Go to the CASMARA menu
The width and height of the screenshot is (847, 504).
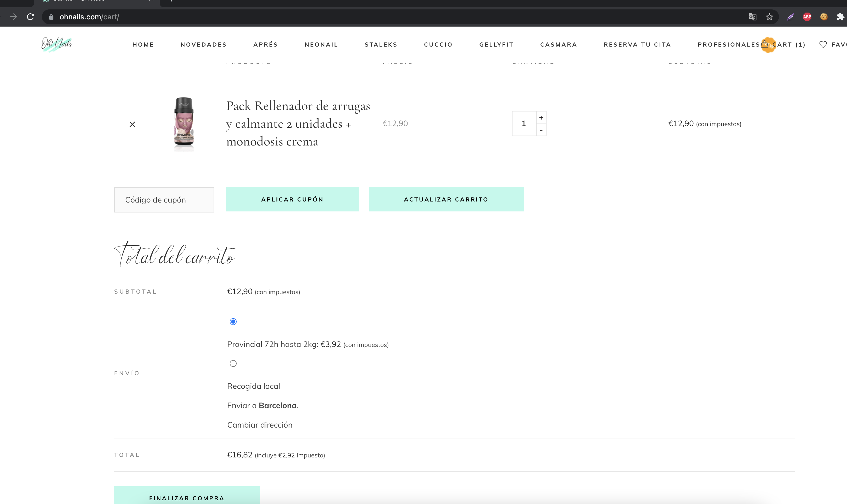[559, 44]
